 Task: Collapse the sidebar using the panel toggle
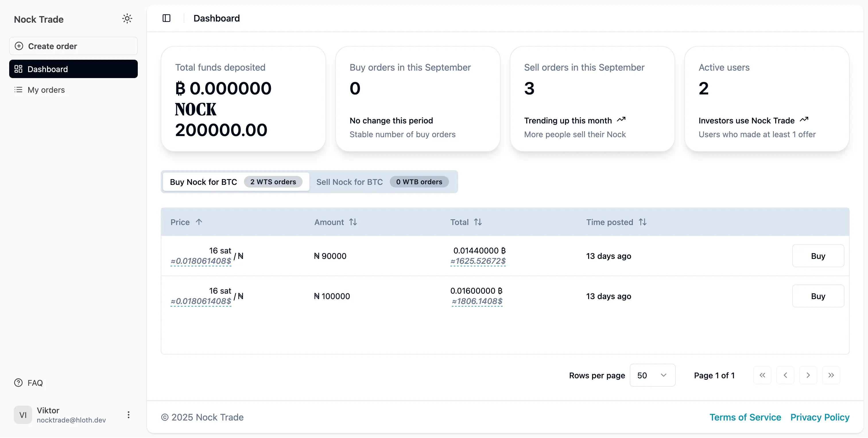tap(166, 18)
